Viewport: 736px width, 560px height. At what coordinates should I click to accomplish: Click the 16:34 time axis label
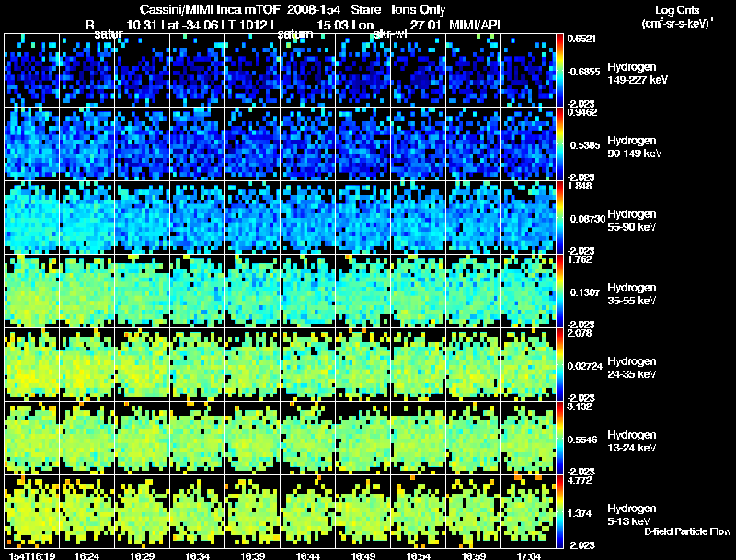pos(197,555)
